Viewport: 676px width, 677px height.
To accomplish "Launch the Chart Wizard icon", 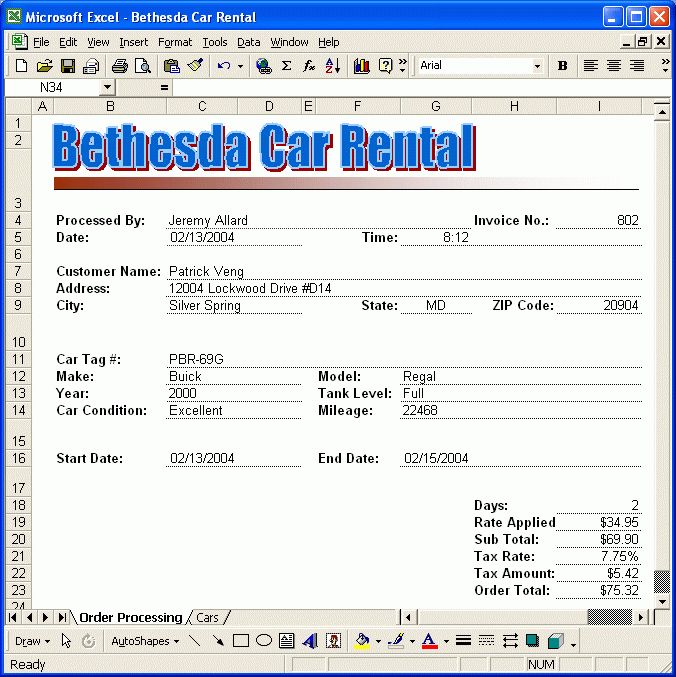I will pyautogui.click(x=361, y=66).
